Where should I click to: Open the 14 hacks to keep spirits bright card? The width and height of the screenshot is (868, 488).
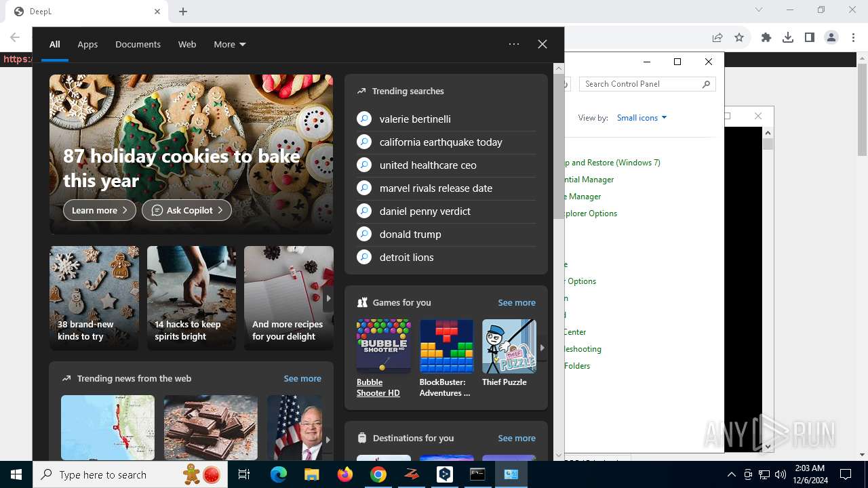tap(191, 298)
